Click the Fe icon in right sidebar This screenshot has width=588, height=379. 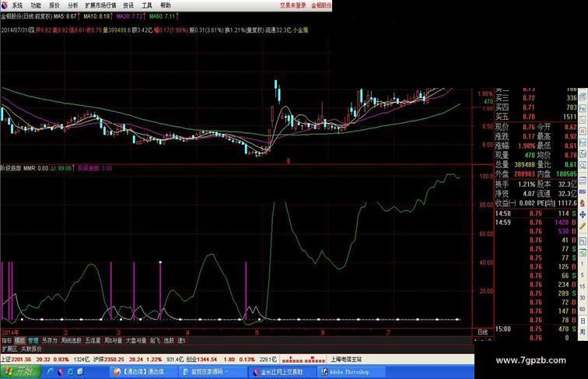pyautogui.click(x=583, y=108)
